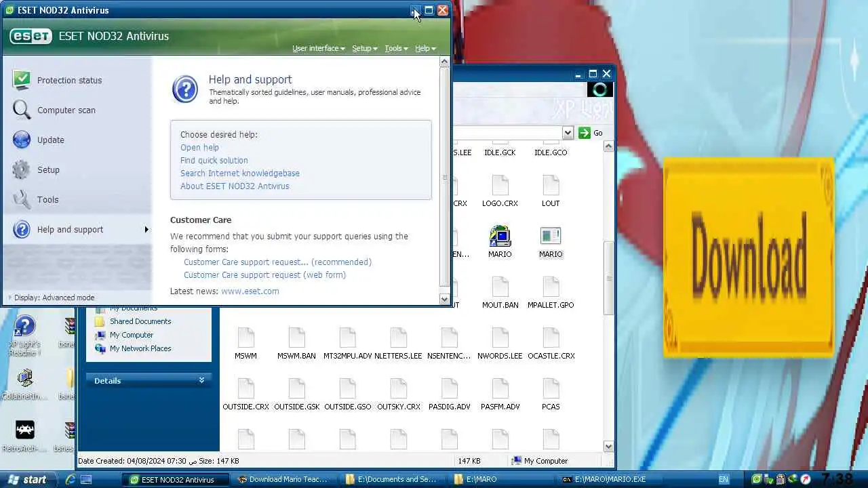Viewport: 868px width, 488px height.
Task: Click the Start button
Action: click(x=26, y=479)
